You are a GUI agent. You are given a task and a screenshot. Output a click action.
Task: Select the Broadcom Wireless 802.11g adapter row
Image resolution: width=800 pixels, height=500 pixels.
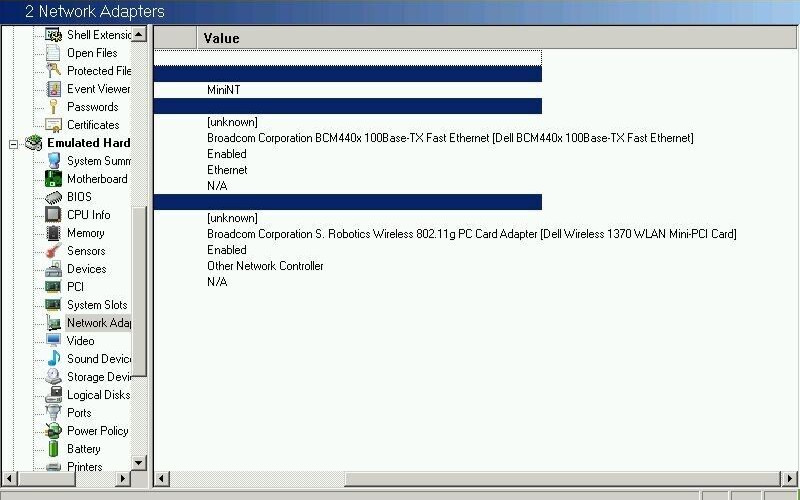(471, 234)
